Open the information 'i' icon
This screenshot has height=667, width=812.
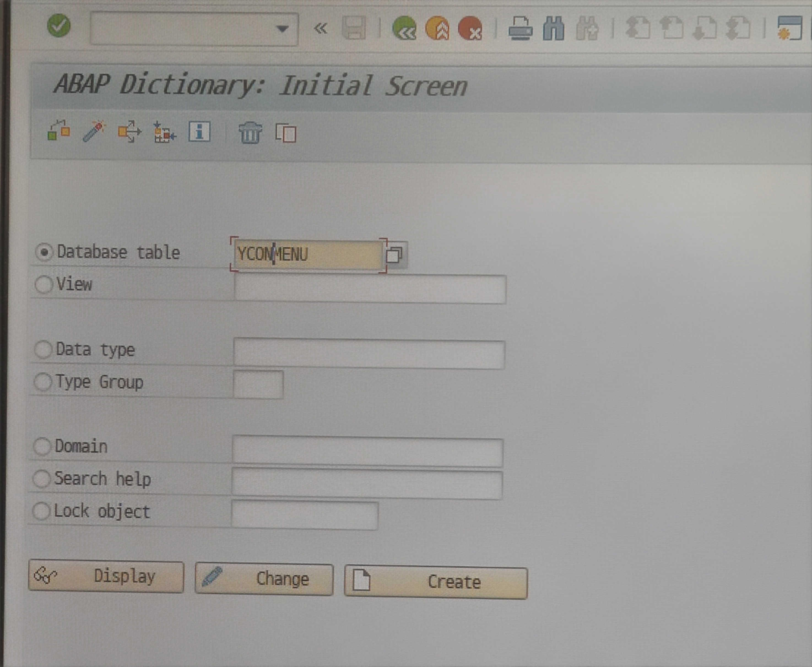point(199,132)
